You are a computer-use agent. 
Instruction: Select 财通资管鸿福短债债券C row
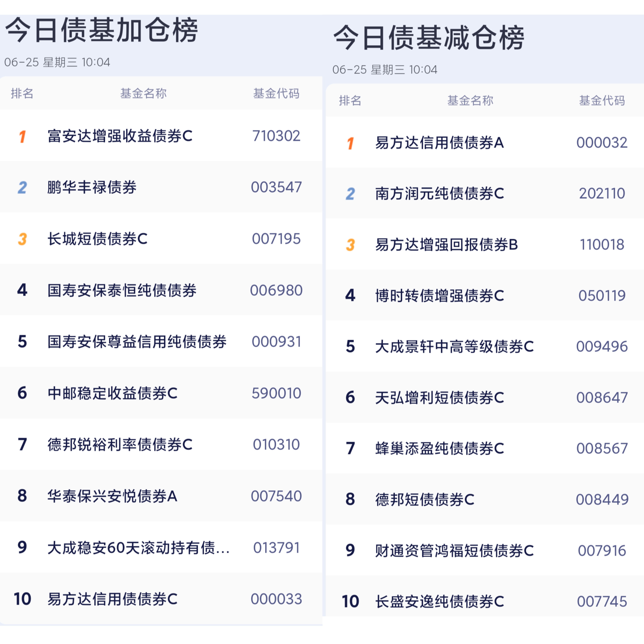(x=454, y=551)
